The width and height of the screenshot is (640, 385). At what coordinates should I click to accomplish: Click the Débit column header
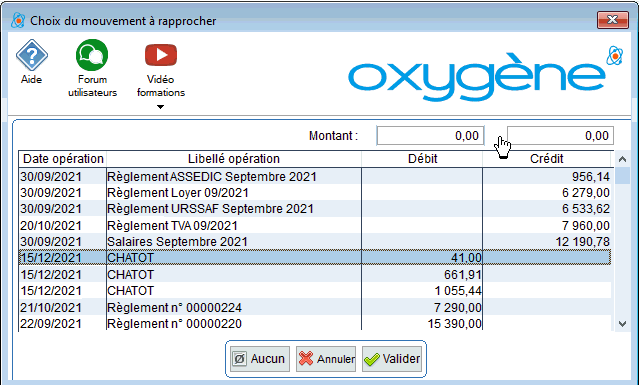[422, 159]
